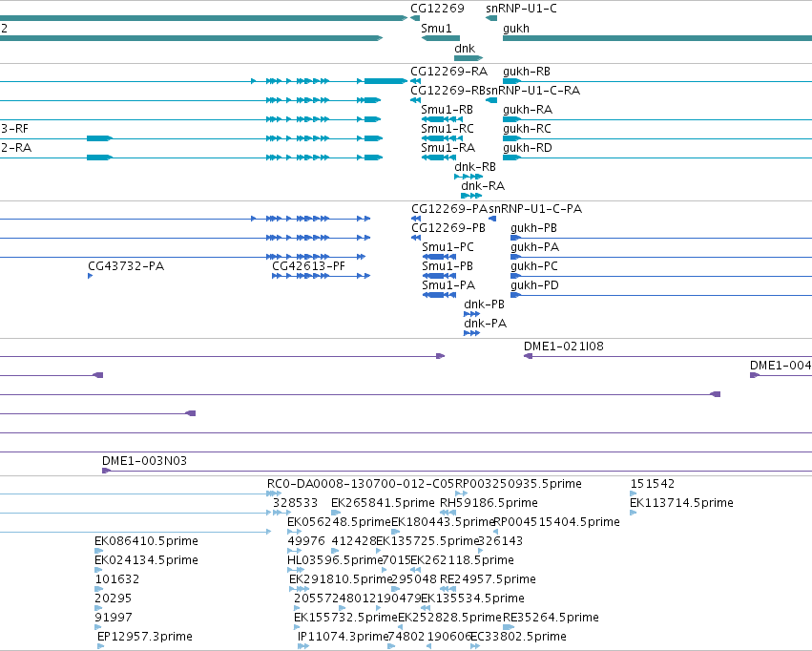Select the 151542 EST label
Viewport: 812px width, 651px height.
click(x=653, y=484)
